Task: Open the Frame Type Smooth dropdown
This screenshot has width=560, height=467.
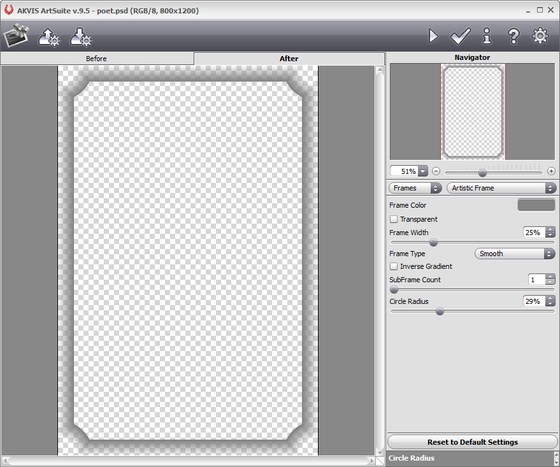Action: click(515, 253)
